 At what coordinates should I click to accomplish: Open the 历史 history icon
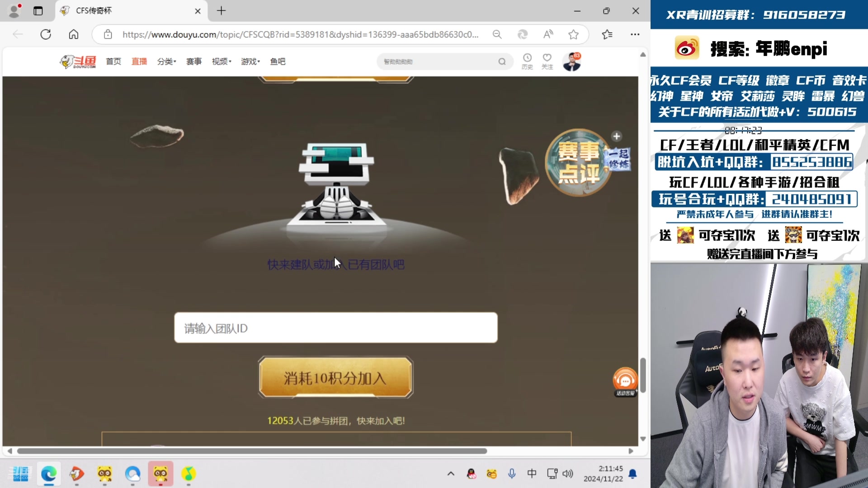tap(527, 61)
